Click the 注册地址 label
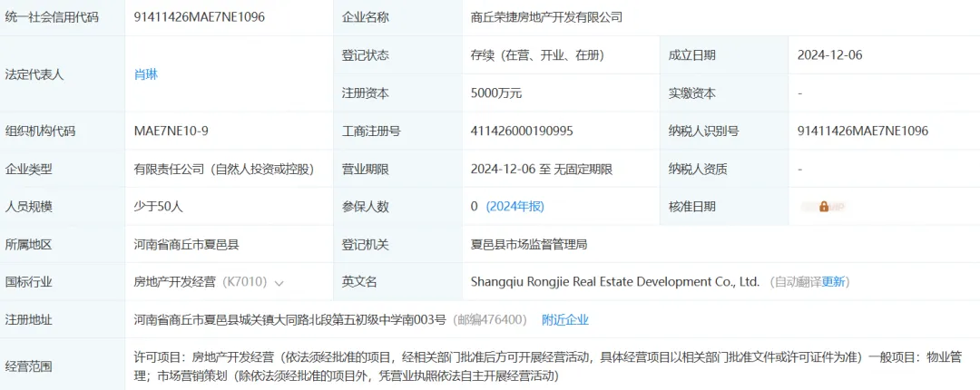Image resolution: width=980 pixels, height=390 pixels. [28, 320]
